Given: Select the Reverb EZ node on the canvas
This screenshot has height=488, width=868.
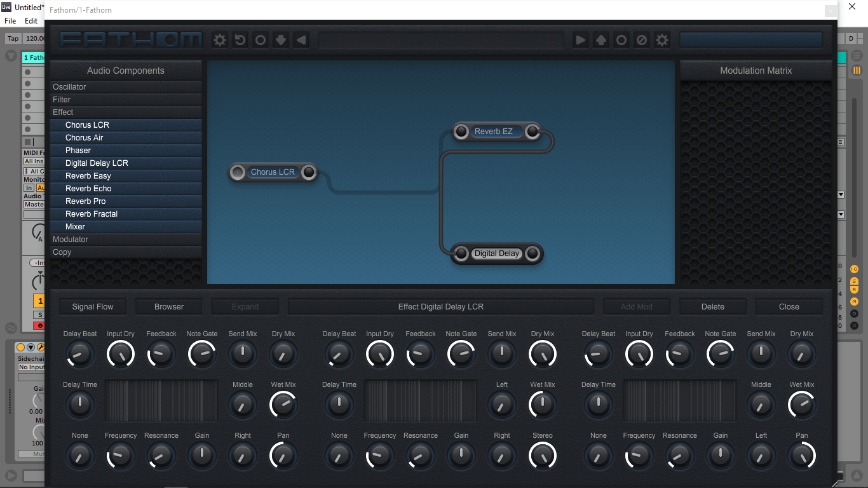Looking at the screenshot, I should pos(497,132).
